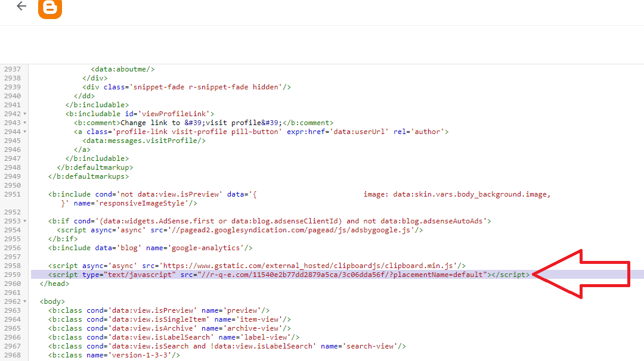The image size is (644, 361).
Task: Click the orange Blogger logo
Action: (x=50, y=8)
